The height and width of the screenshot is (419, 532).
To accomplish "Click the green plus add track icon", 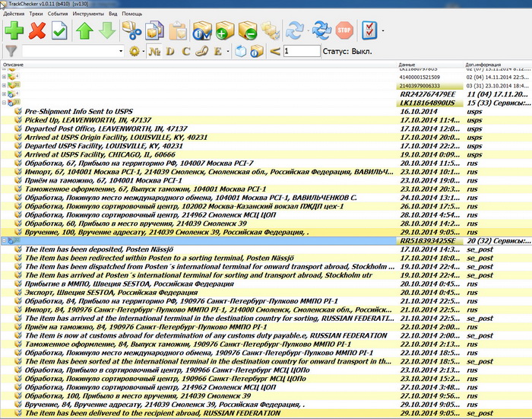I will [x=14, y=30].
